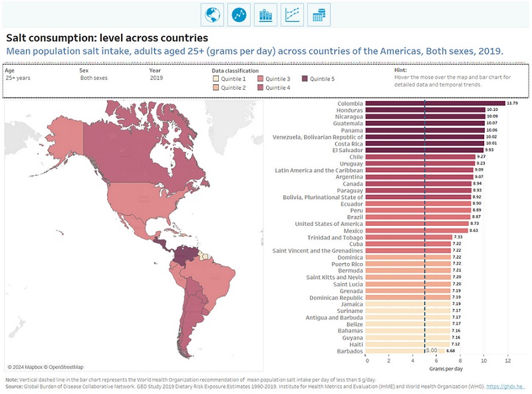532x394 pixels.
Task: Select the Trinidad and Tobago bar
Action: coord(409,237)
